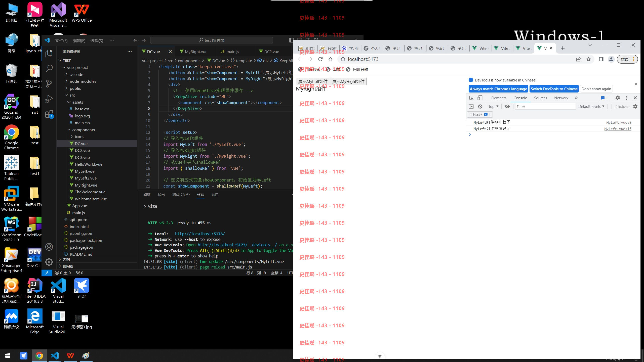Select the DevTools inspect element tool
Screen dimensions: 644x362
click(472, 98)
